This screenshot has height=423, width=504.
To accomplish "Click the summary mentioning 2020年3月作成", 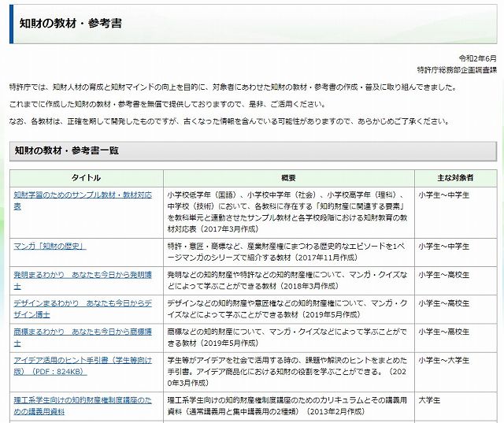I will pyautogui.click(x=287, y=372).
